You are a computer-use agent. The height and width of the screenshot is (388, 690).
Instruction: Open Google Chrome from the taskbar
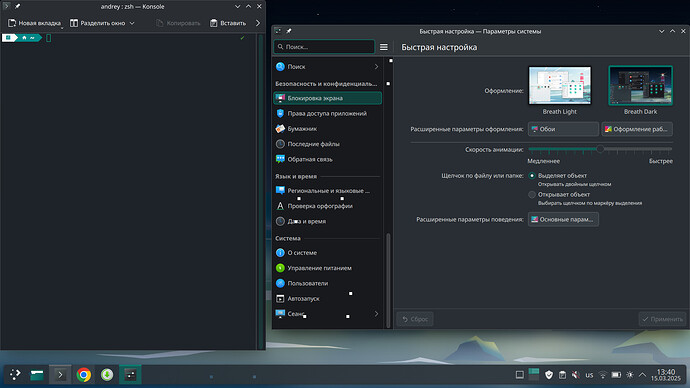click(84, 375)
